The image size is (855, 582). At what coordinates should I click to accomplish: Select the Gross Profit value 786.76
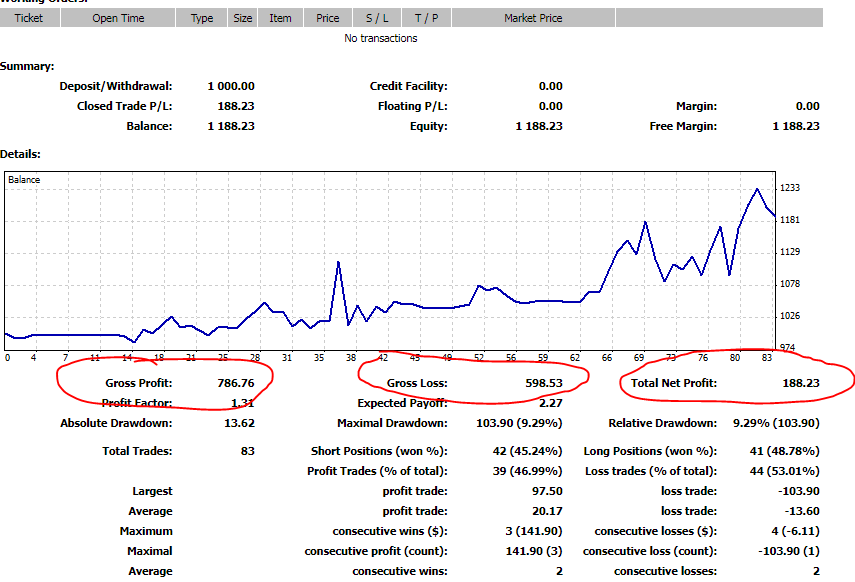236,383
